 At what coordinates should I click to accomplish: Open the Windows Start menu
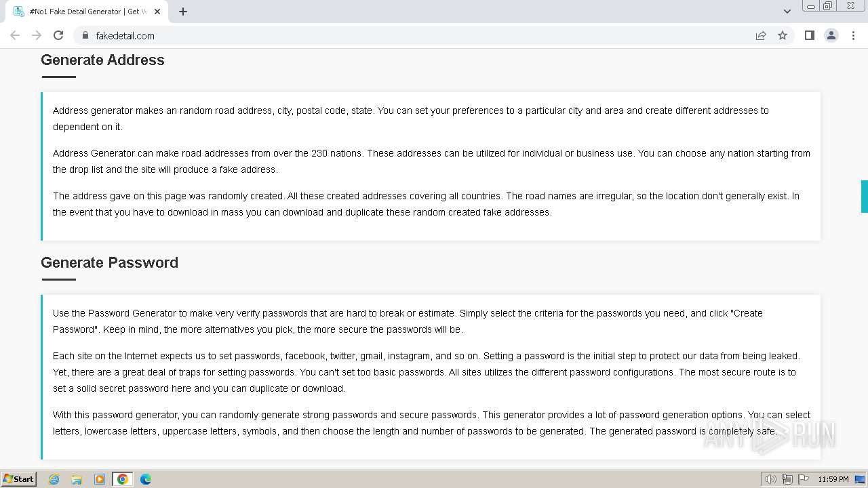pos(19,479)
